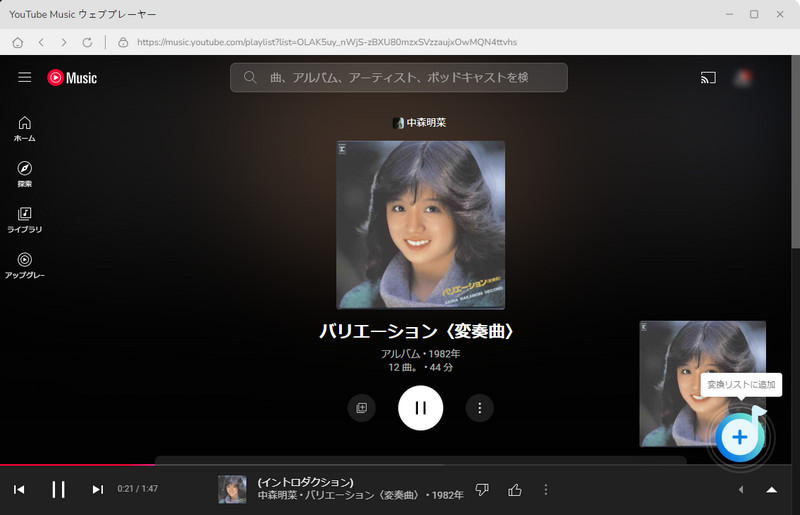This screenshot has width=800, height=515.
Task: Add album to conversion list
Action: tap(740, 437)
